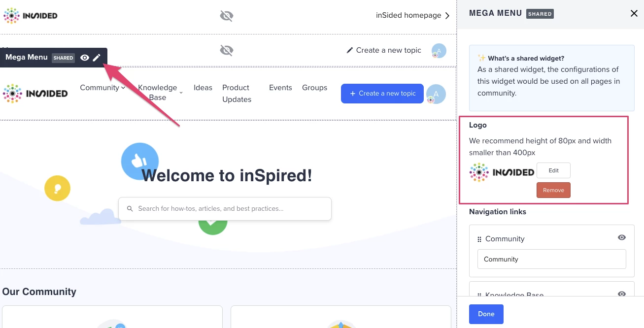
Task: Click inside the search field
Action: point(225,208)
